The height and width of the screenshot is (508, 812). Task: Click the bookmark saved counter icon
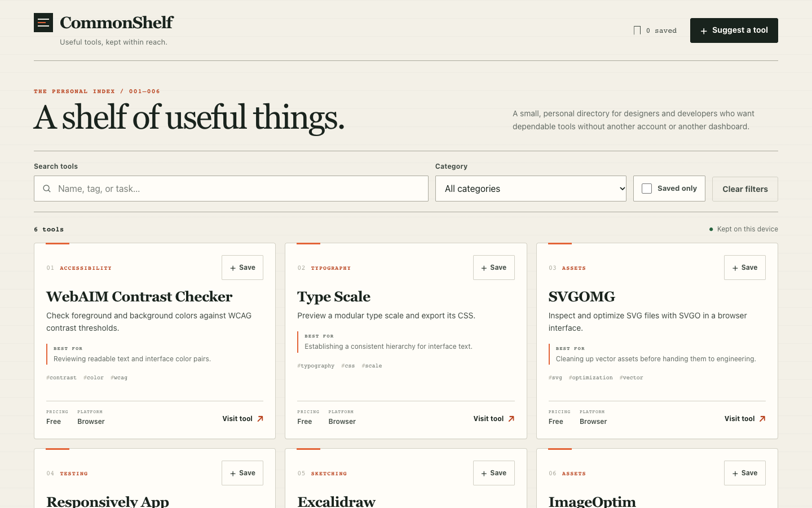tap(637, 30)
